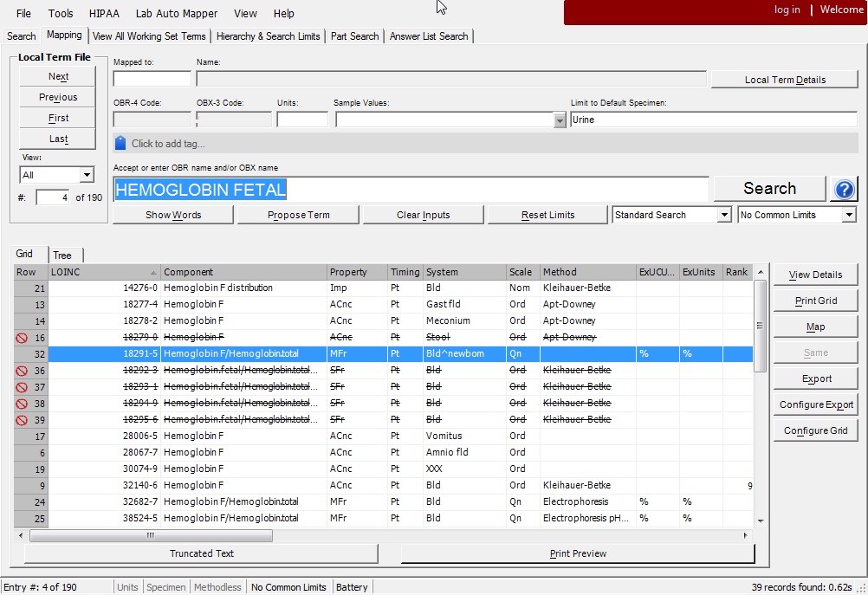The height and width of the screenshot is (595, 868).
Task: Click the Export button
Action: click(x=815, y=378)
